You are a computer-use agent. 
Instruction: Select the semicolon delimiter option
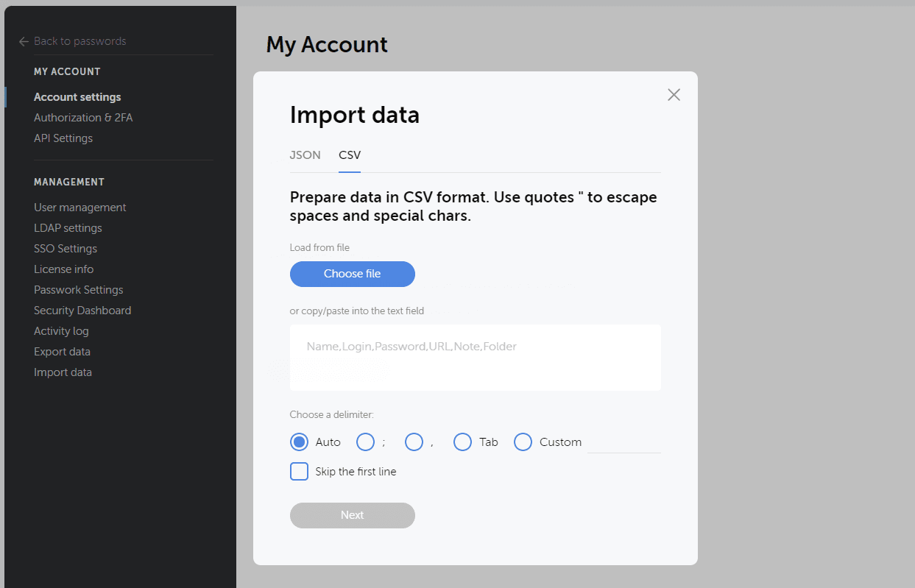tap(366, 442)
